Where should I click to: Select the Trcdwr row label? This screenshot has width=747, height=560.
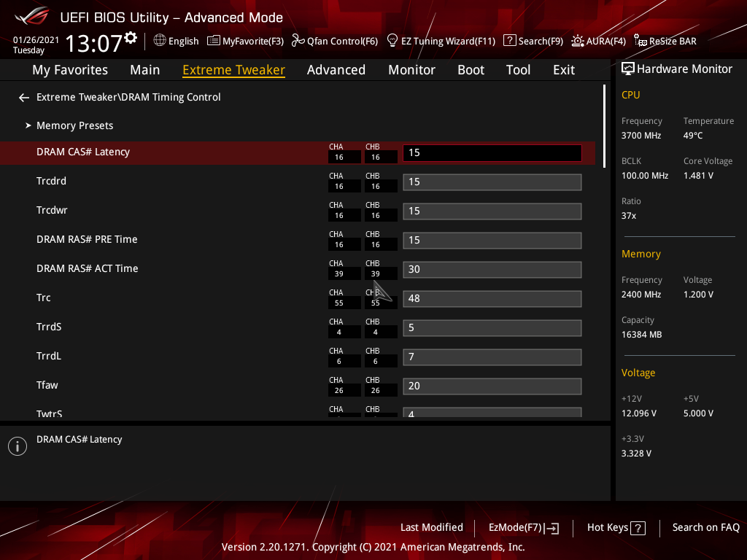(x=52, y=210)
